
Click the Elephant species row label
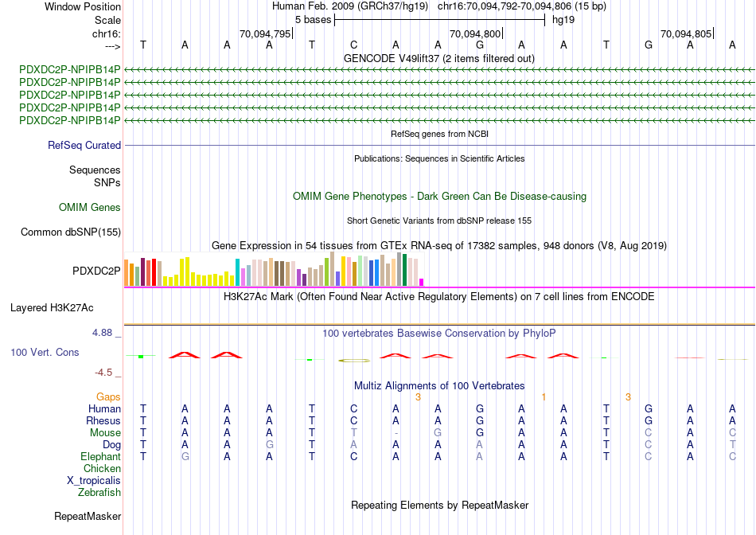[101, 456]
